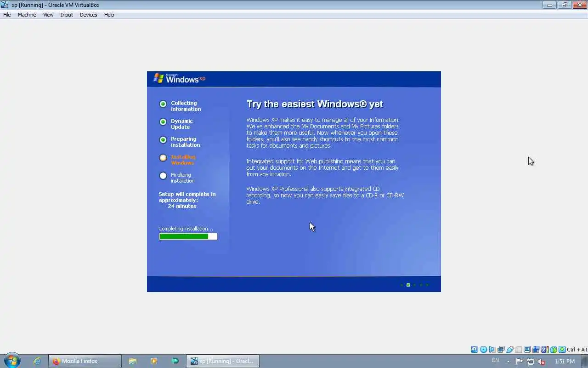This screenshot has width=588, height=368.
Task: Open the Machine menu
Action: pyautogui.click(x=27, y=15)
